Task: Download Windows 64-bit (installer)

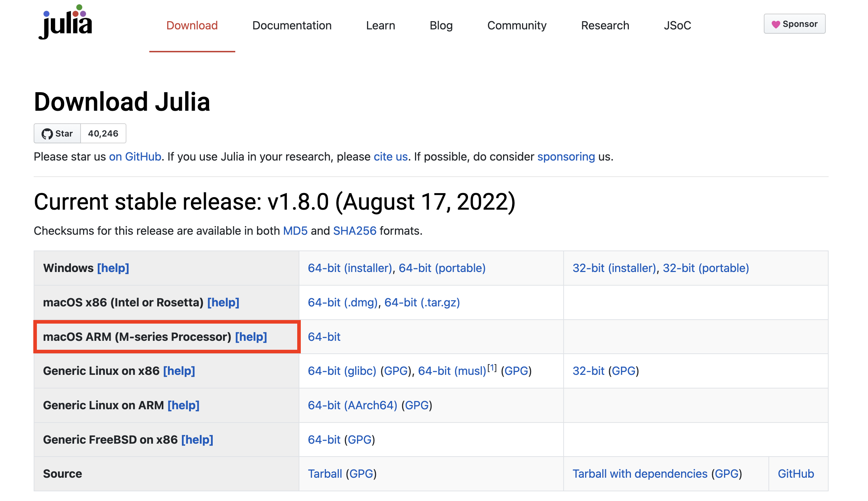Action: [350, 268]
